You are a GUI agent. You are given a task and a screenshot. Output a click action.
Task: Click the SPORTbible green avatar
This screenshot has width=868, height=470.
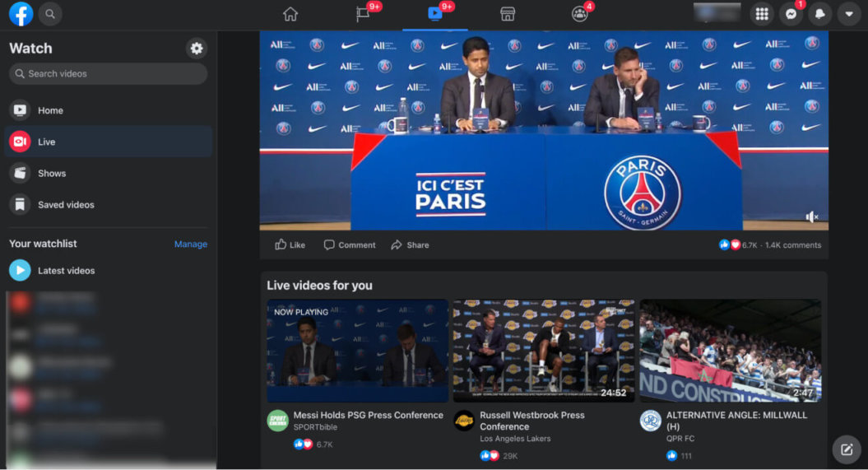[x=278, y=421]
